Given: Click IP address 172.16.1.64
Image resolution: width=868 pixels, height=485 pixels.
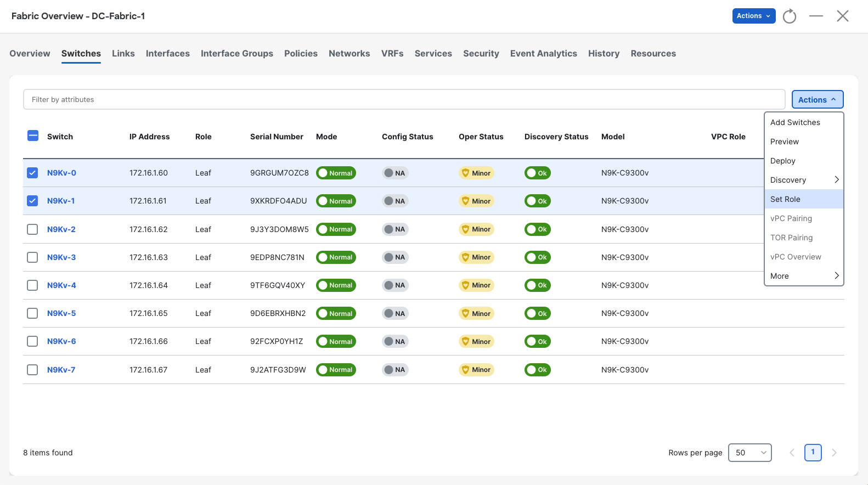Looking at the screenshot, I should pyautogui.click(x=149, y=285).
